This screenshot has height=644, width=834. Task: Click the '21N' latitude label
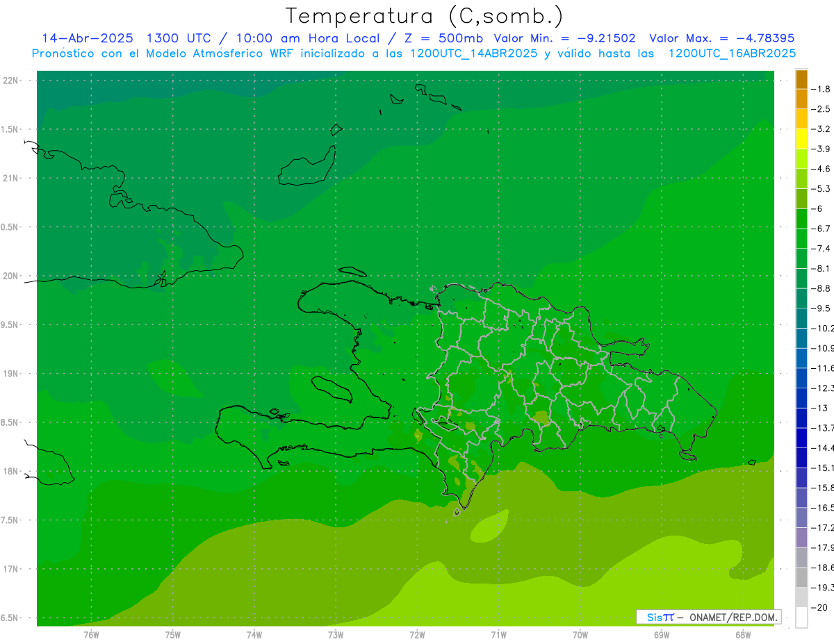[x=10, y=179]
